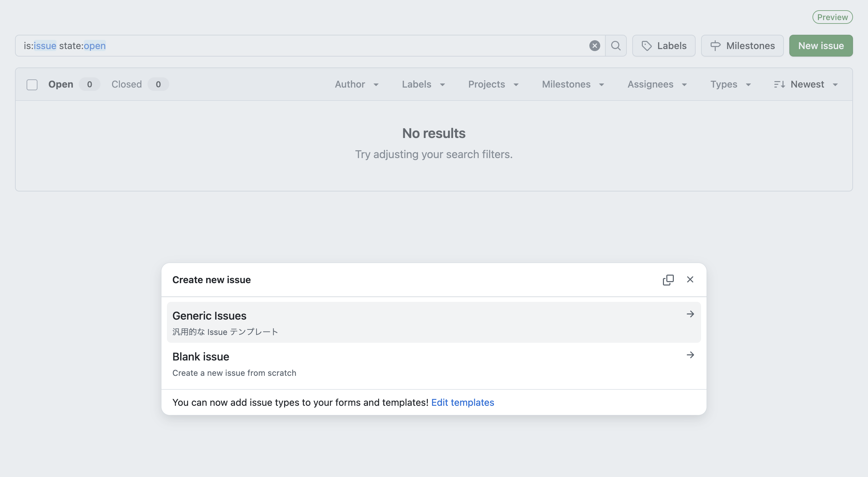Screen dimensions: 868x477
Task: Open Create new issue in full screen via copy icon
Action: point(668,279)
